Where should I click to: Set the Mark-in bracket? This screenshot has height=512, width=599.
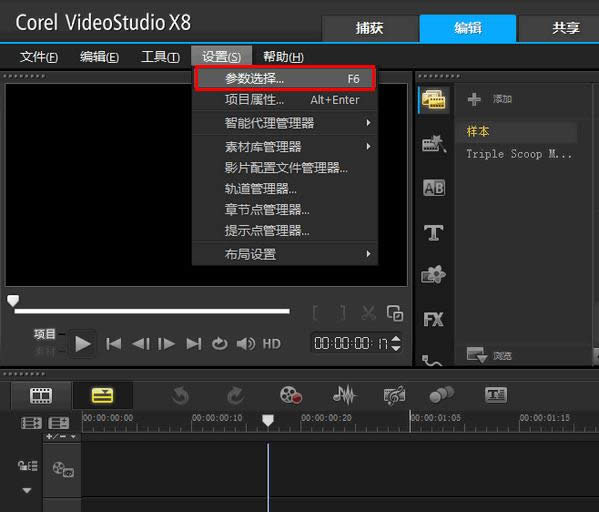(316, 313)
